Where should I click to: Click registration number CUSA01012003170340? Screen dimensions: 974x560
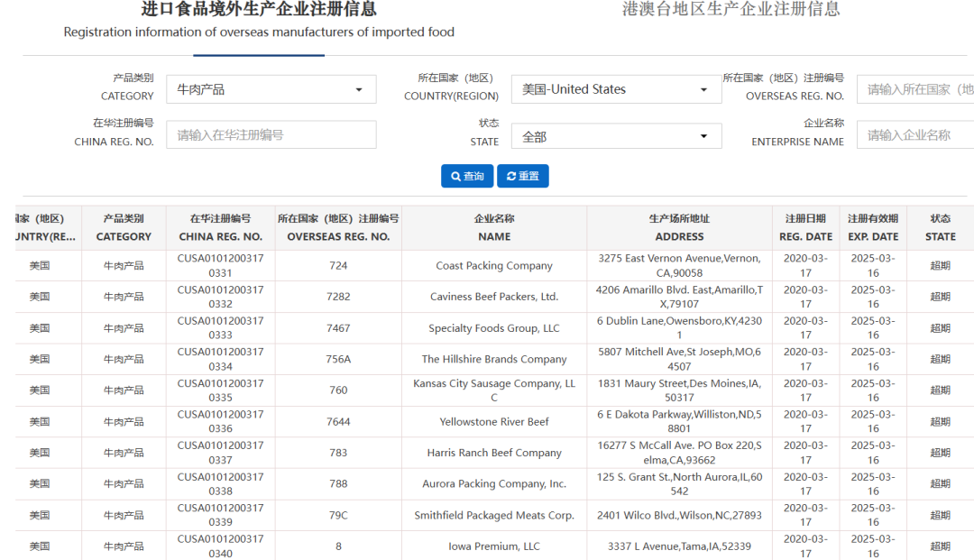[221, 546]
